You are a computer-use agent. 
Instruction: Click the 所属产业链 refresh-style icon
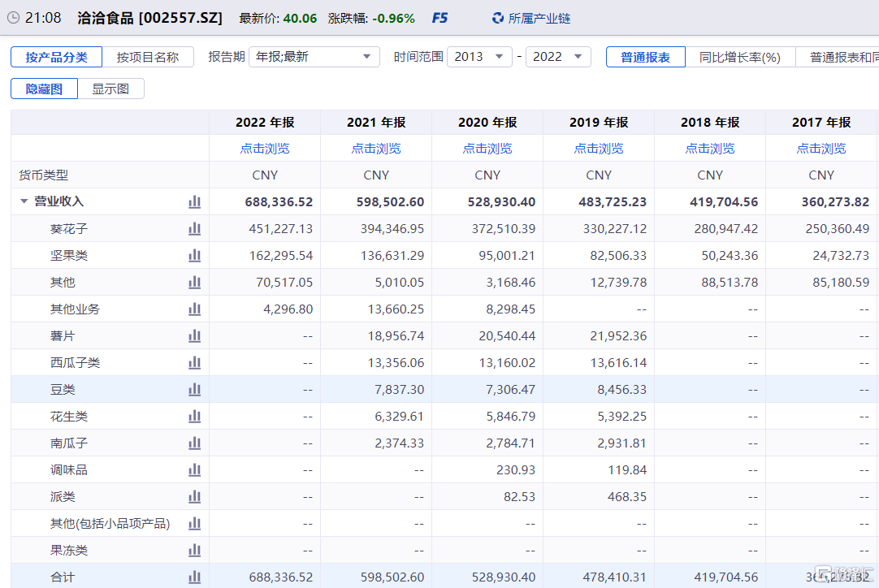(497, 19)
